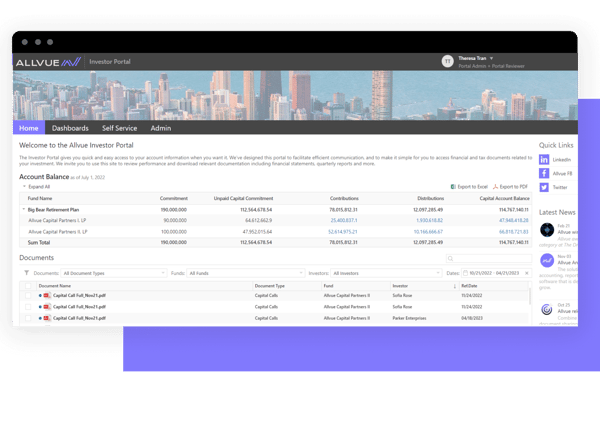Open the LinkedIn text link
The height and width of the screenshot is (429, 600).
pyautogui.click(x=561, y=160)
